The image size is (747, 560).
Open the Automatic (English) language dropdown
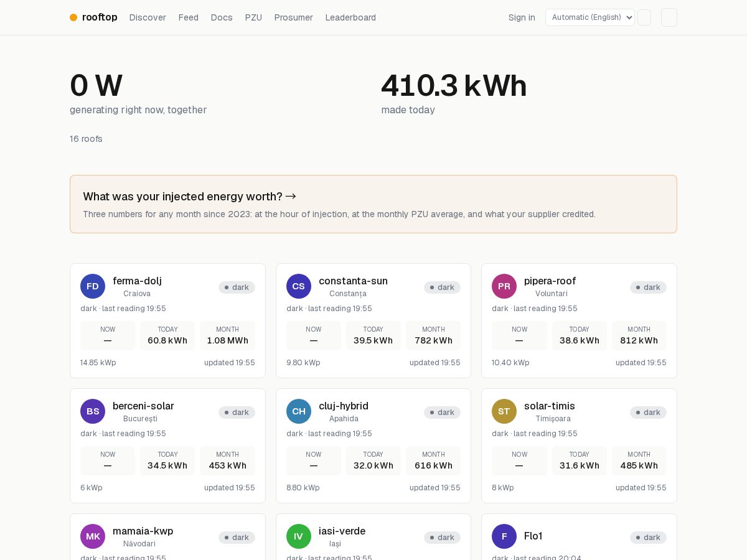point(590,17)
